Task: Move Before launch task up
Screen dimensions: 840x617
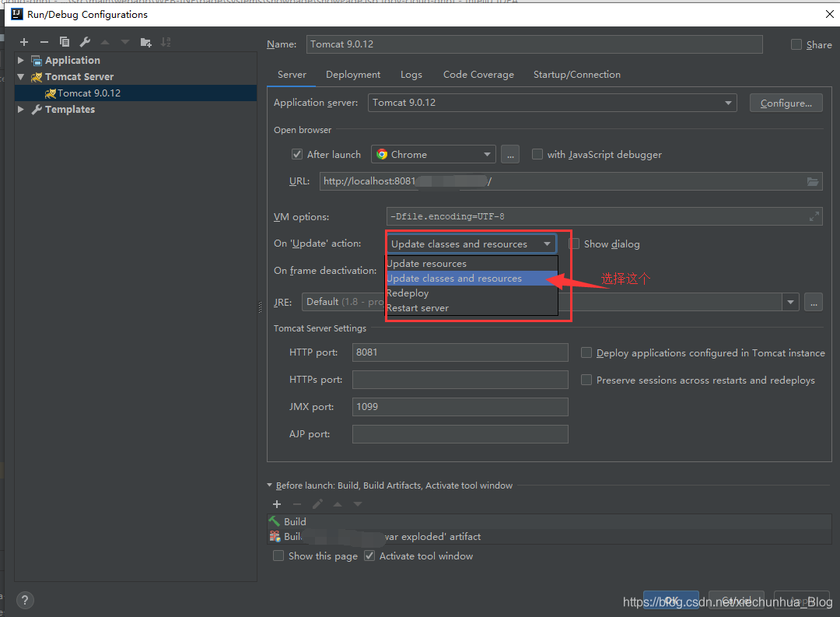Action: (x=338, y=504)
